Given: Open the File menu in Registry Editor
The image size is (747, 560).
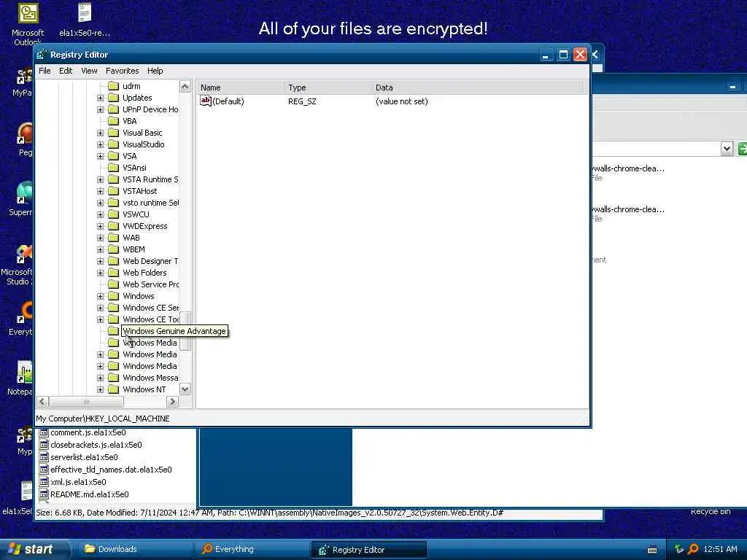Looking at the screenshot, I should (x=44, y=71).
